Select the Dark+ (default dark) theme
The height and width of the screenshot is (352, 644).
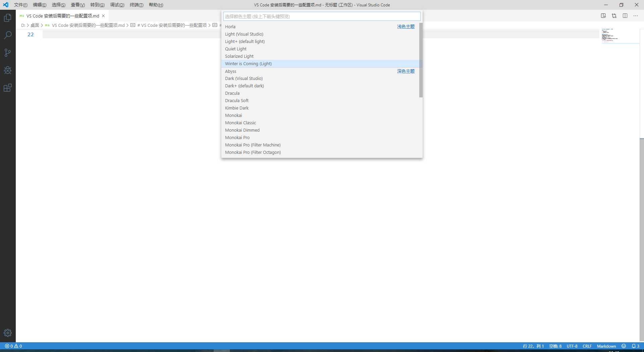(x=320, y=86)
